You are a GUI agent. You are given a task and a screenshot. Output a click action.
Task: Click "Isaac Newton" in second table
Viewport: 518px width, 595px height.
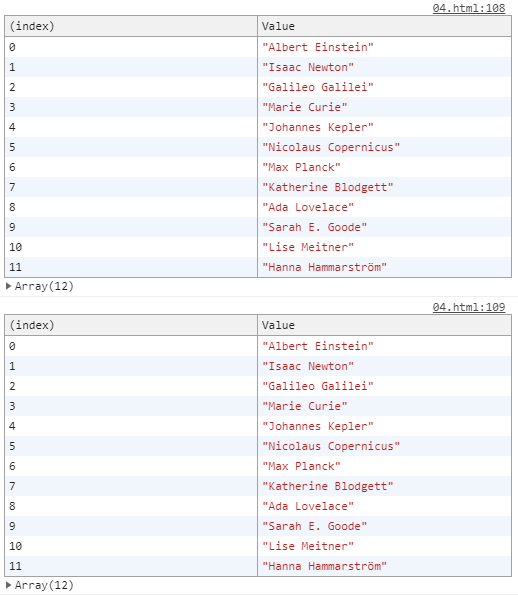coord(308,366)
